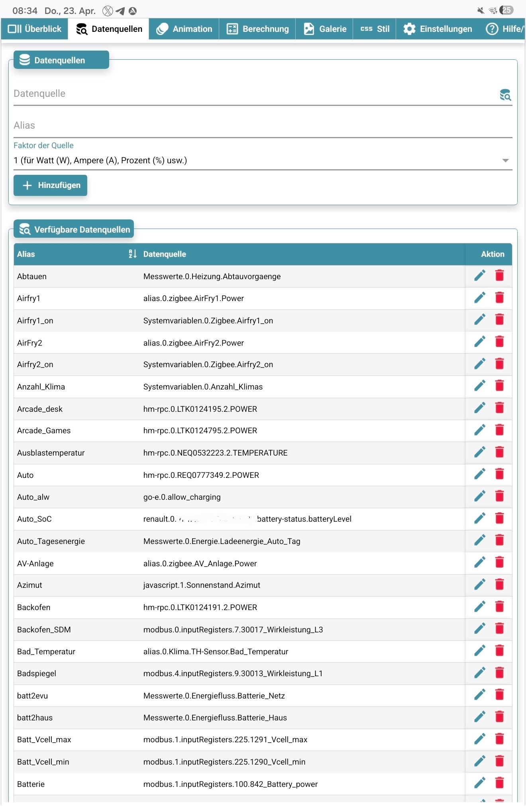Open the data source browser search icon

505,95
